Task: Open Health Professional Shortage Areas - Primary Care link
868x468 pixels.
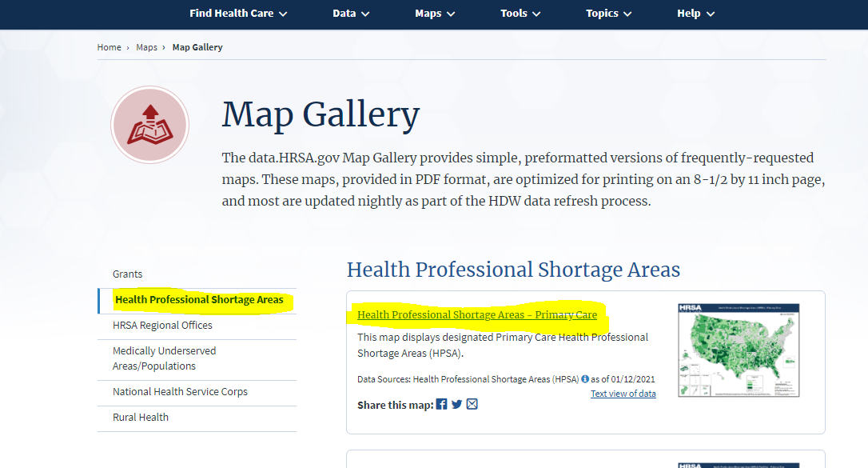Action: pos(477,315)
